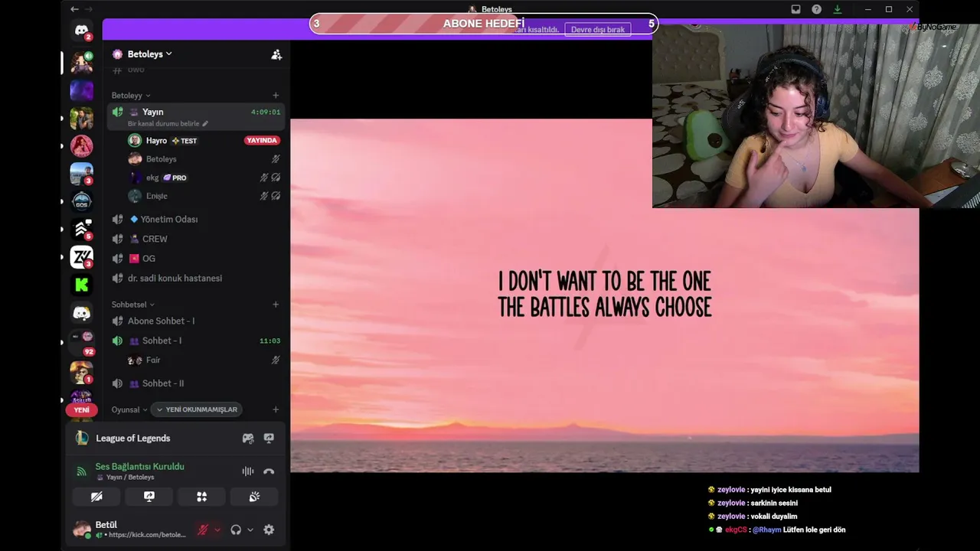Open the purple galaxy server icon

(x=82, y=90)
